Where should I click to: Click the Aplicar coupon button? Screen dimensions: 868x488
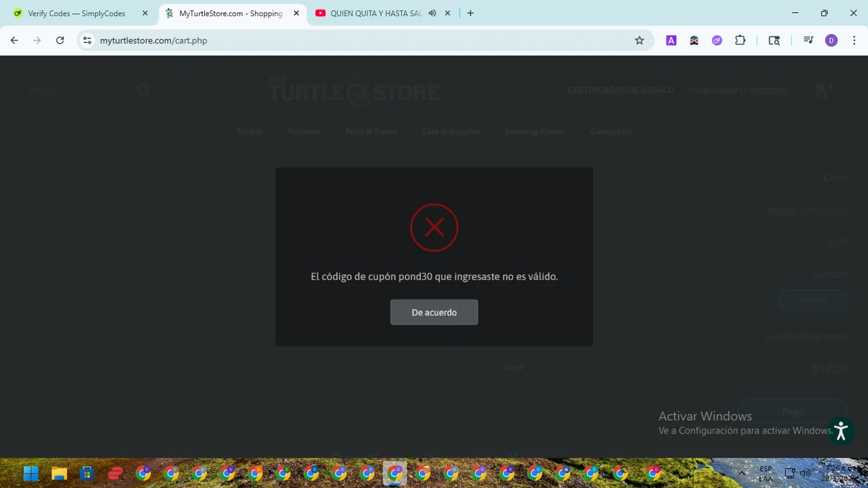813,300
